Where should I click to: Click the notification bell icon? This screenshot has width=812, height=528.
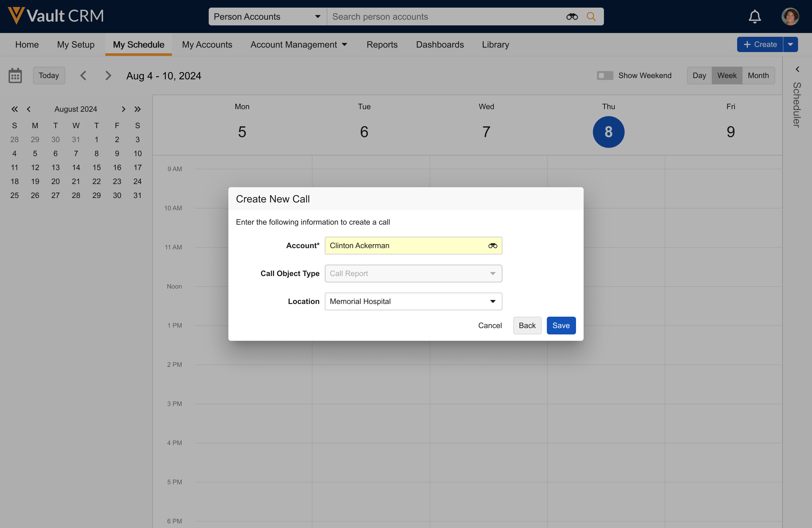tap(754, 16)
